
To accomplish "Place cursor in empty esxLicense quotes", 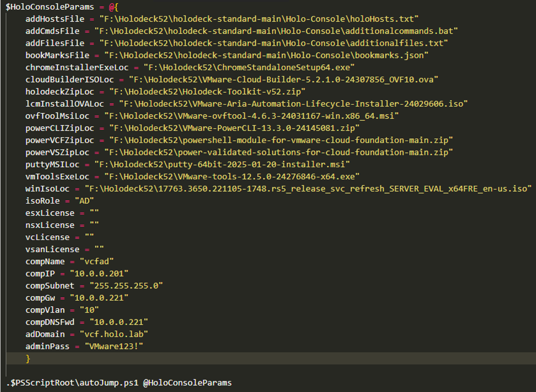I will [94, 213].
